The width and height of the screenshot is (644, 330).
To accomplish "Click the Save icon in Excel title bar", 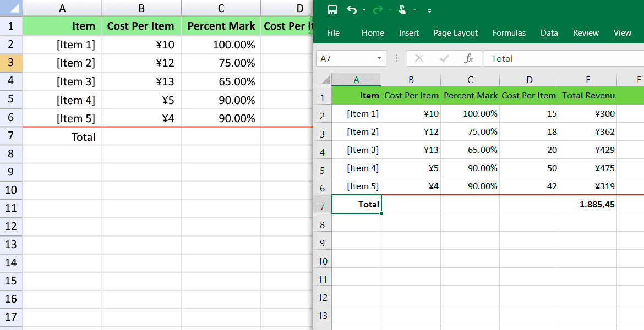I will coord(332,10).
